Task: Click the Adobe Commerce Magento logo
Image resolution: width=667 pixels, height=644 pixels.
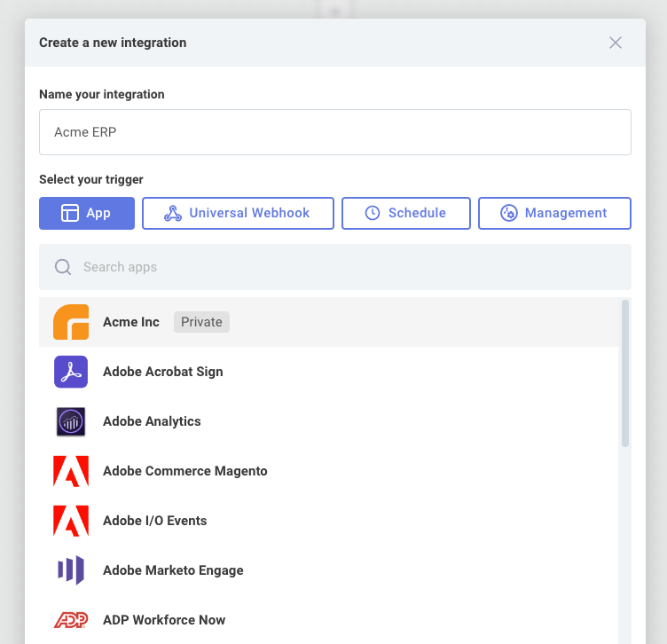Action: (71, 471)
